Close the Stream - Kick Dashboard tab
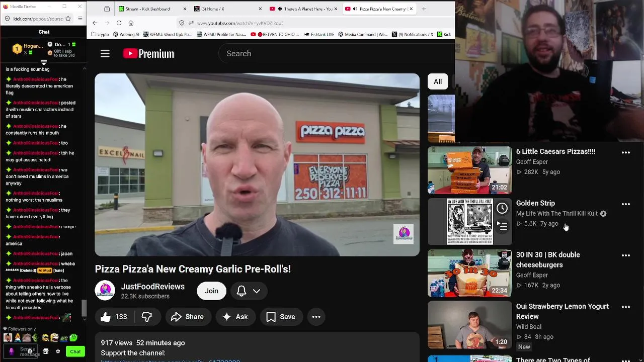The image size is (644, 362). [185, 9]
